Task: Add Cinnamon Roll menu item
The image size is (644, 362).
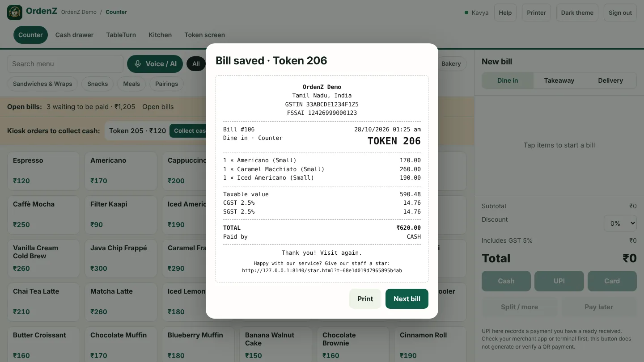Action: tap(430, 345)
